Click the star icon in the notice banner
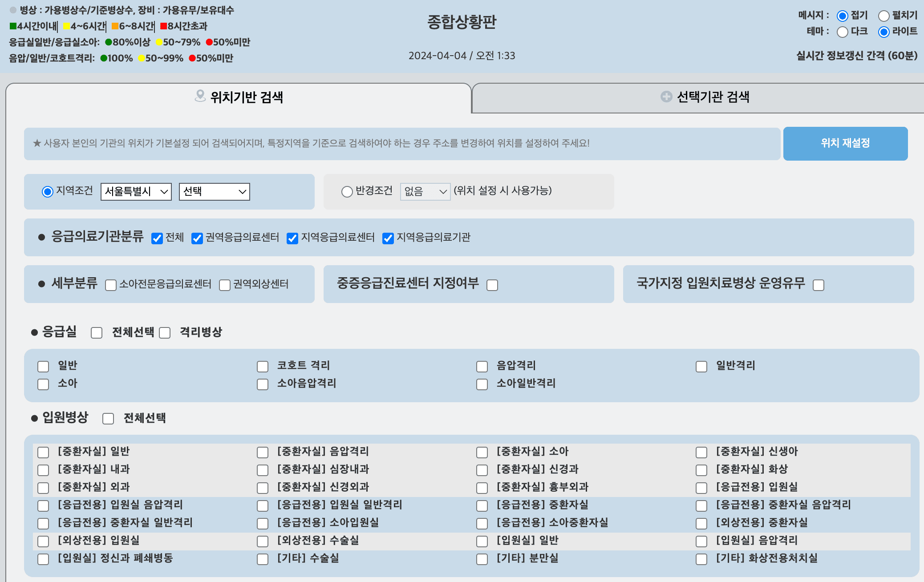Viewport: 924px width, 582px height. click(x=37, y=143)
